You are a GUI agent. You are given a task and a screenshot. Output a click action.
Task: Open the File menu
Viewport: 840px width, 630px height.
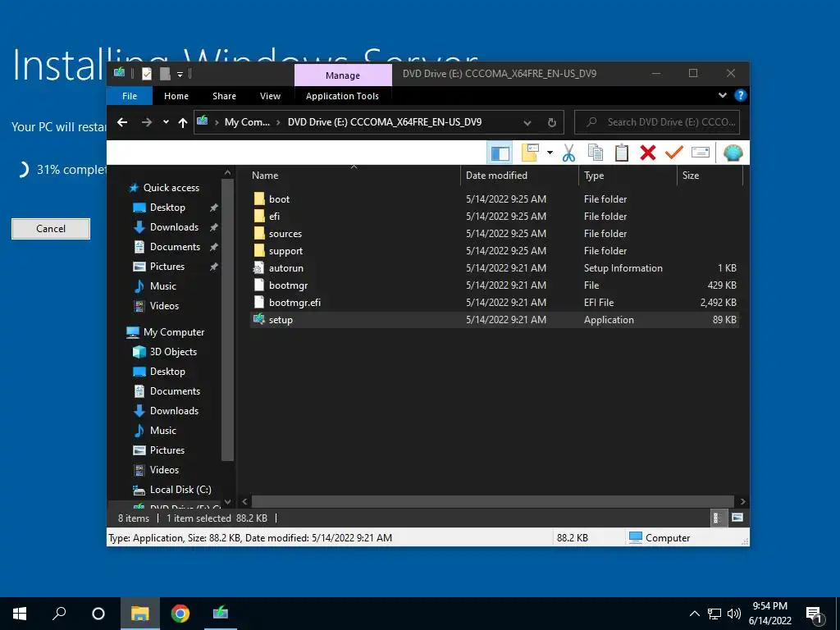130,96
